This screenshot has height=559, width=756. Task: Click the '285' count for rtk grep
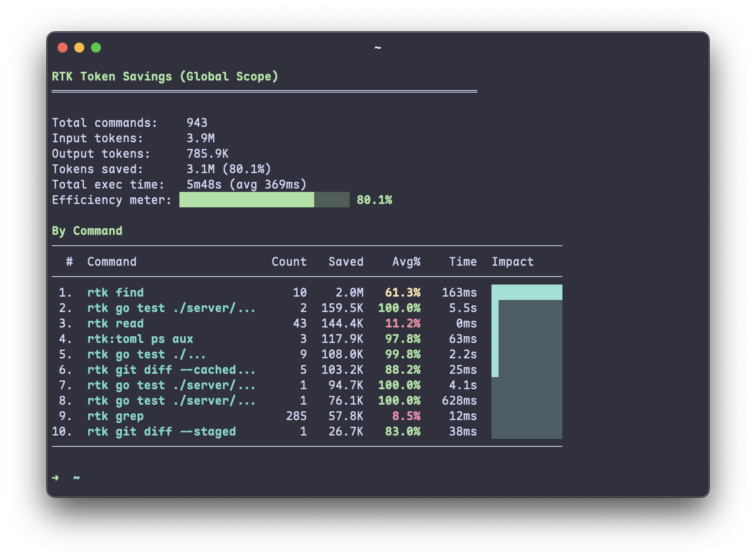coord(296,416)
